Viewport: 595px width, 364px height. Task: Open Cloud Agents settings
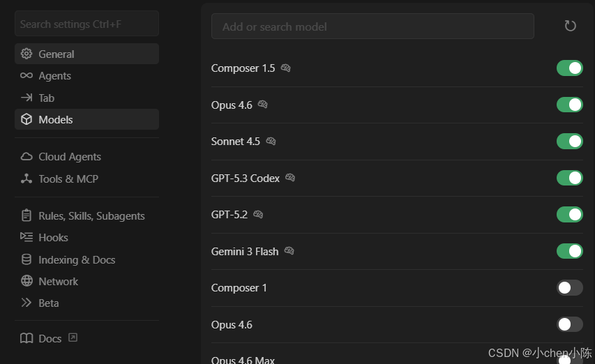[x=86, y=157]
